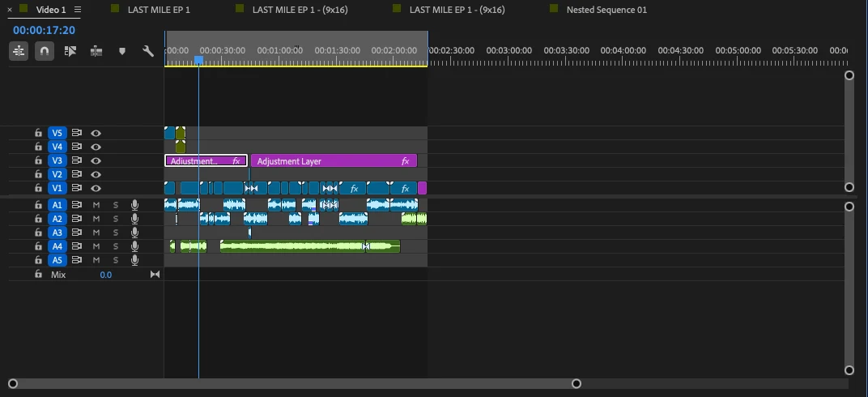
Task: Toggle sync lock on track A2
Action: [x=76, y=219]
